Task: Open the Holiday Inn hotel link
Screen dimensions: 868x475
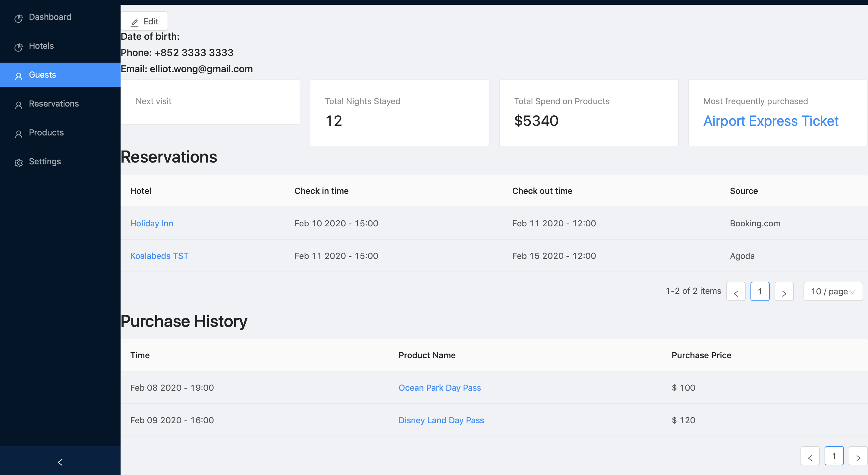Action: 152,223
